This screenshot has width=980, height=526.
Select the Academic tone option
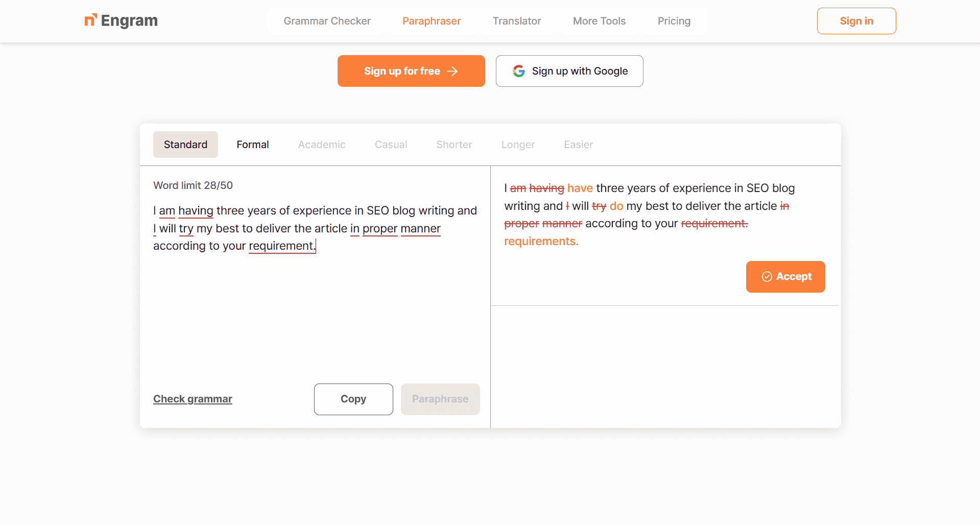click(x=321, y=145)
